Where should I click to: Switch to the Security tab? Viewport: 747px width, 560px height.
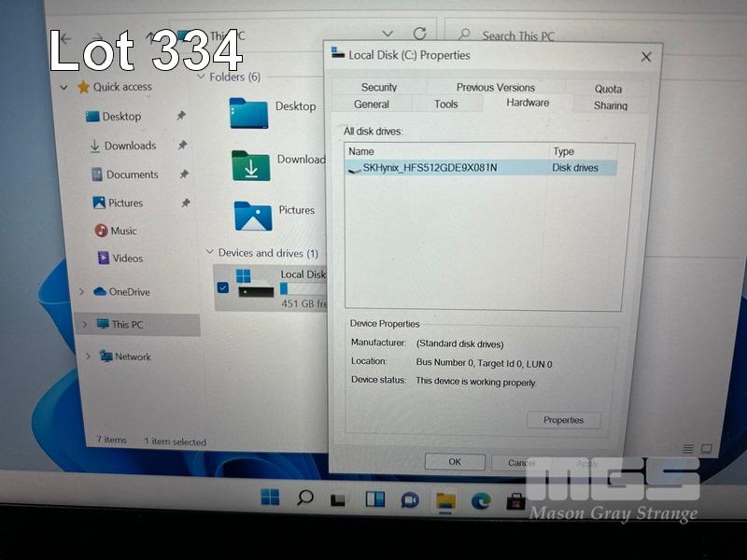click(379, 87)
